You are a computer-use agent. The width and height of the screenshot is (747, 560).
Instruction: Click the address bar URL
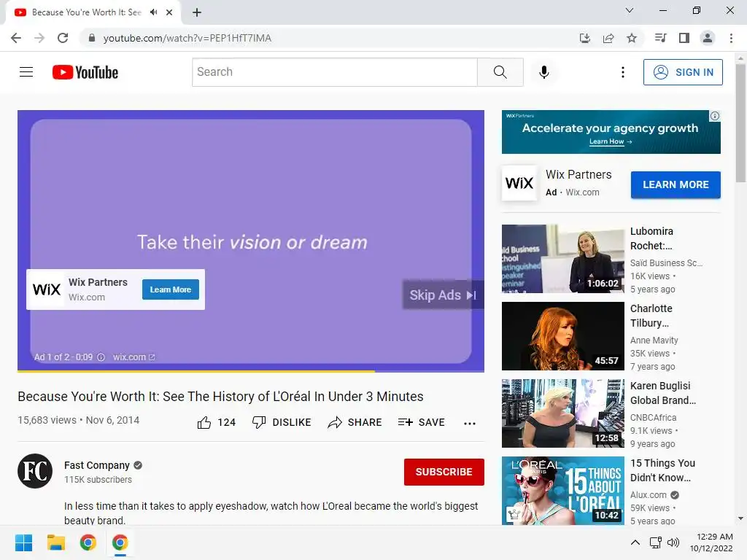tap(187, 38)
